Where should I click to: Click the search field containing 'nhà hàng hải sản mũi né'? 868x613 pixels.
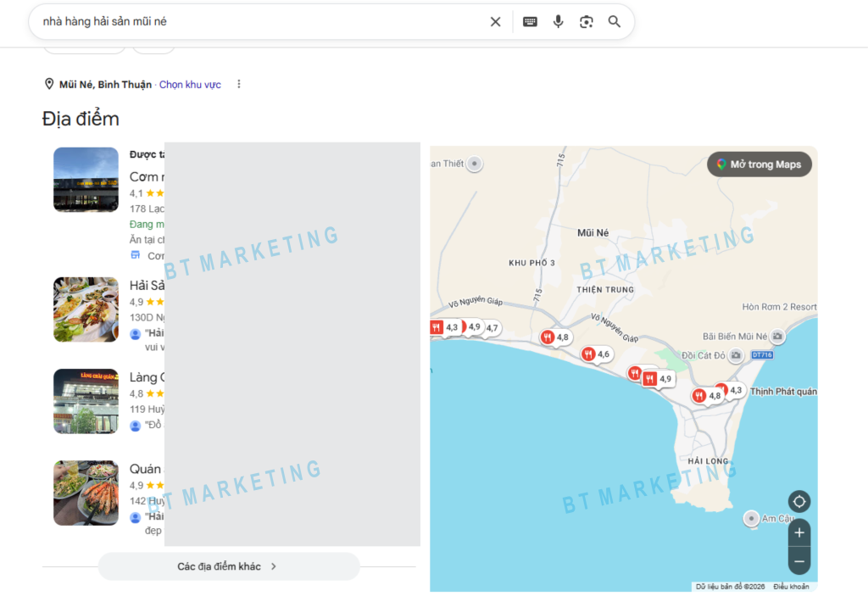click(260, 21)
